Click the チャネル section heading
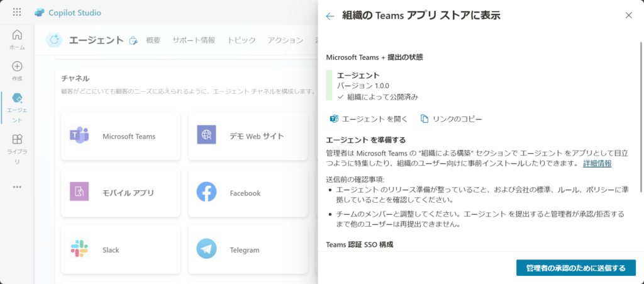 (75, 78)
